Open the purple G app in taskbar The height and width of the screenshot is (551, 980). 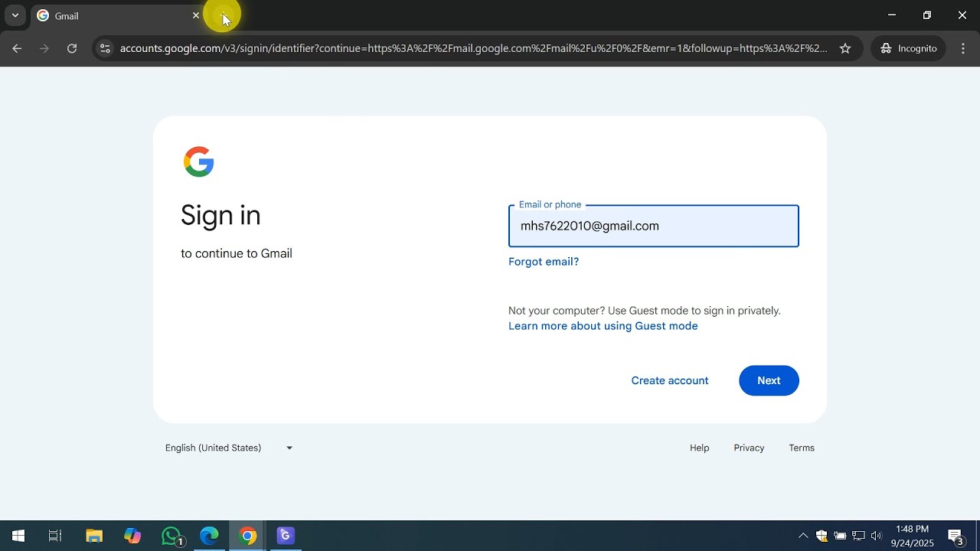point(286,536)
